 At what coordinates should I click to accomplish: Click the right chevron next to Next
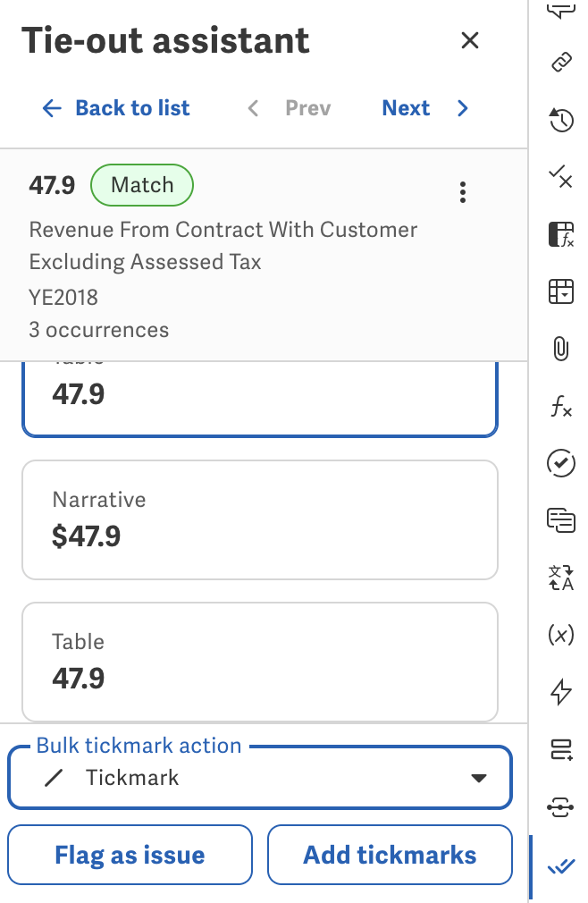(x=463, y=107)
